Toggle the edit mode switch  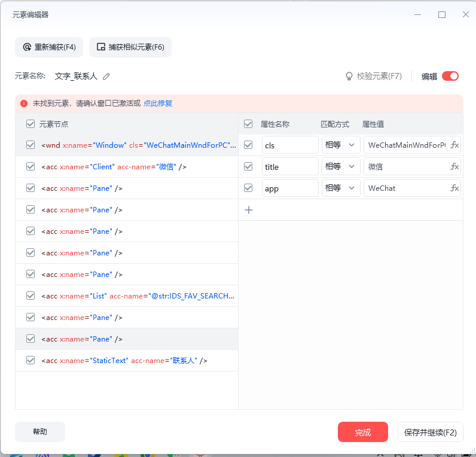[x=450, y=76]
